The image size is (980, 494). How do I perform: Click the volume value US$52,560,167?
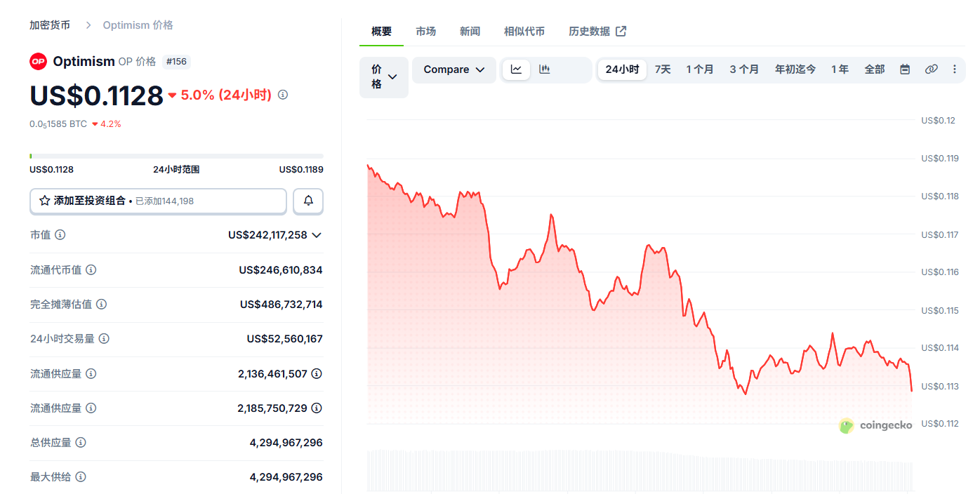[285, 339]
